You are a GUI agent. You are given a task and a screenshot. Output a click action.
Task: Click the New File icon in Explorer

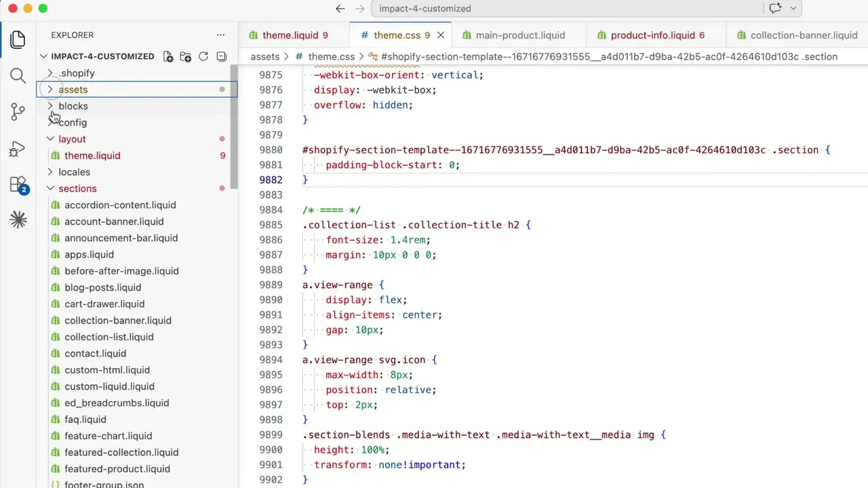pyautogui.click(x=168, y=56)
